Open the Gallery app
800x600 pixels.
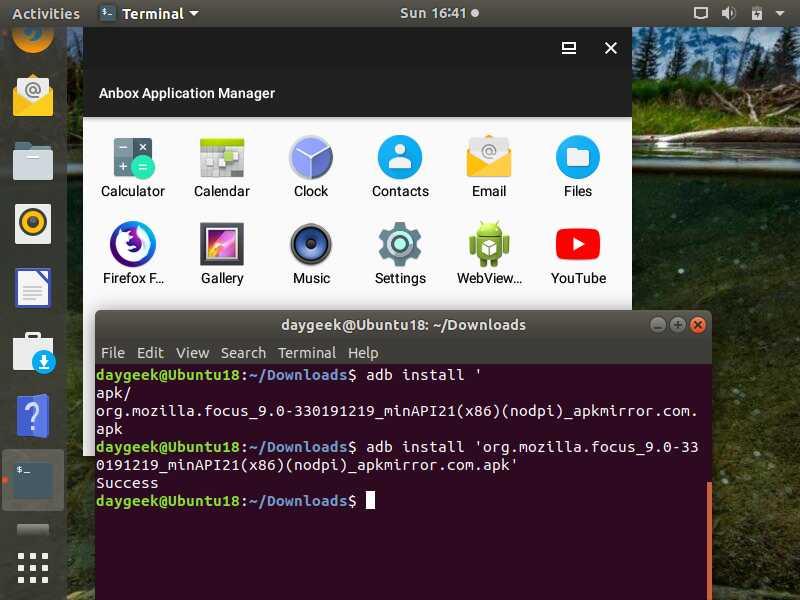click(x=221, y=247)
